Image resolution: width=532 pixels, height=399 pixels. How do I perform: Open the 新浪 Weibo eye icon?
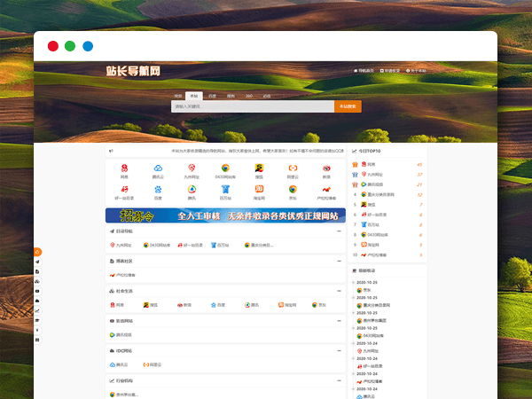[326, 168]
